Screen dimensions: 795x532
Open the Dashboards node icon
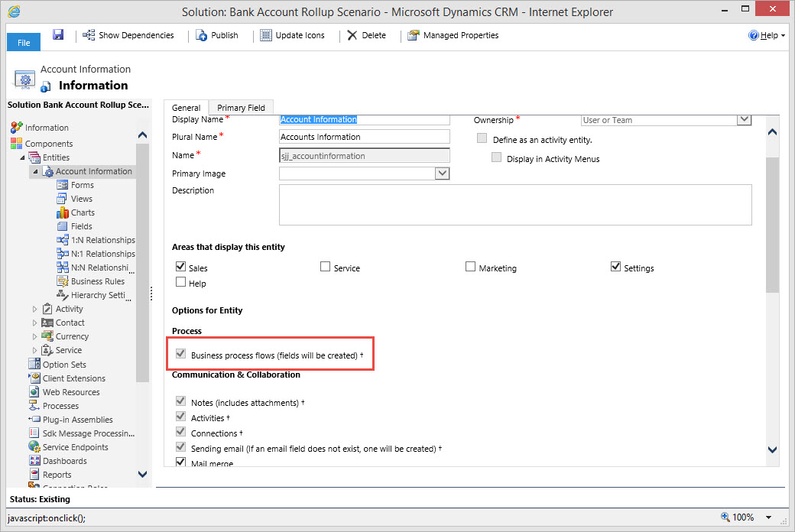click(x=34, y=461)
